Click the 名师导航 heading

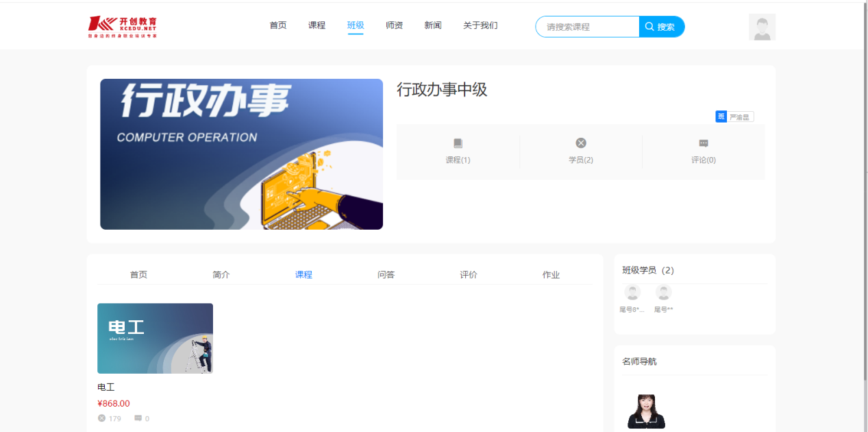(639, 361)
